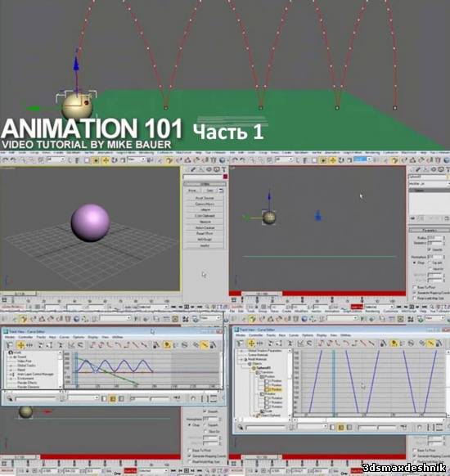Open the Utilities tab hammer icon in command panel
The width and height of the screenshot is (450, 476).
(x=224, y=169)
